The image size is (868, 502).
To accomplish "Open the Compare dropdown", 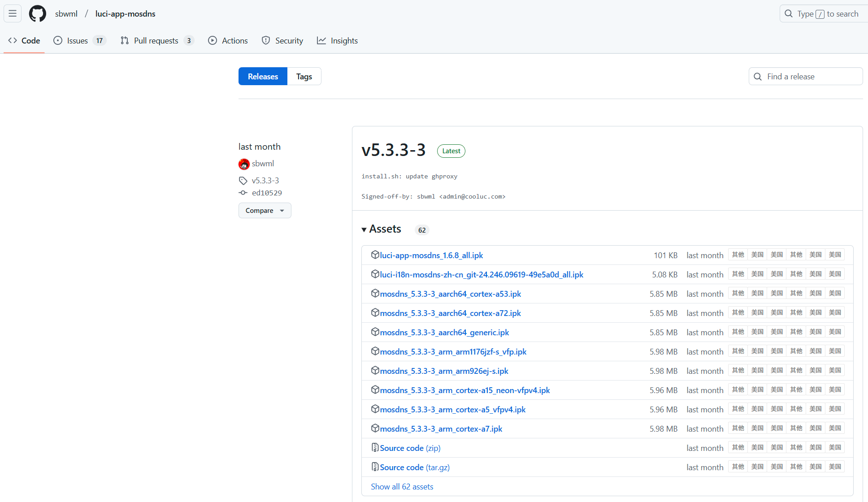I will 265,210.
